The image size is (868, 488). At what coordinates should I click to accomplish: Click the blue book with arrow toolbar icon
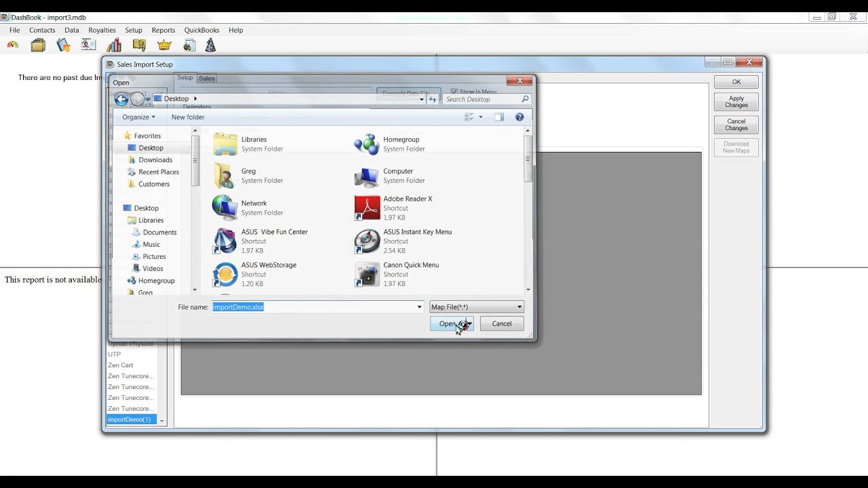click(64, 45)
